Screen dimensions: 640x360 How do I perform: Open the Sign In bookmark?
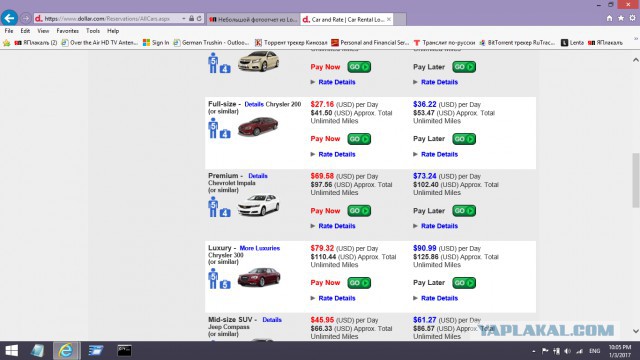(156, 42)
